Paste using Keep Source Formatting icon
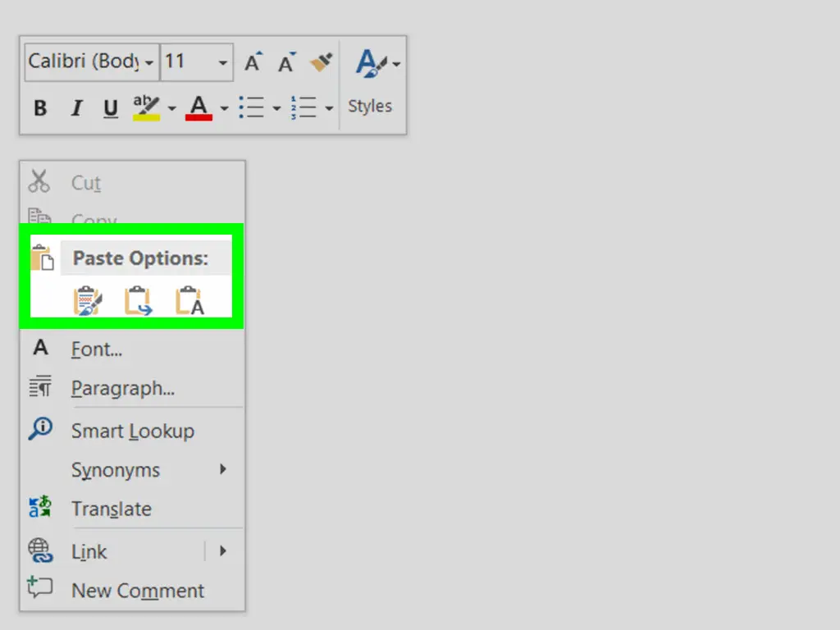 point(87,301)
